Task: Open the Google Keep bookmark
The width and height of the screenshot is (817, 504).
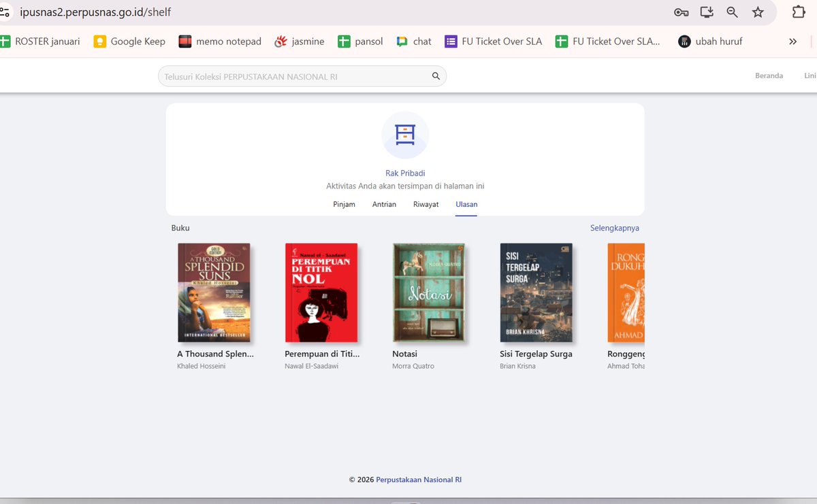Action: coord(129,41)
